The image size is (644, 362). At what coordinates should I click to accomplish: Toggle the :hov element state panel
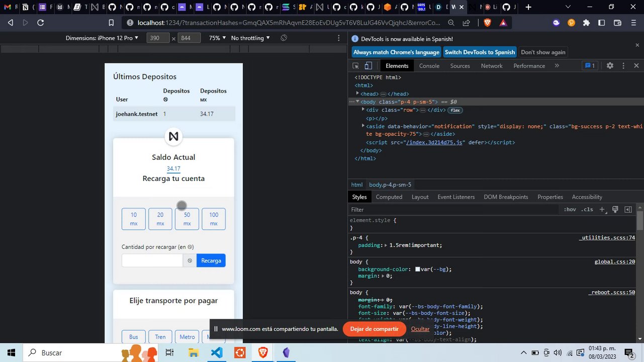(570, 210)
